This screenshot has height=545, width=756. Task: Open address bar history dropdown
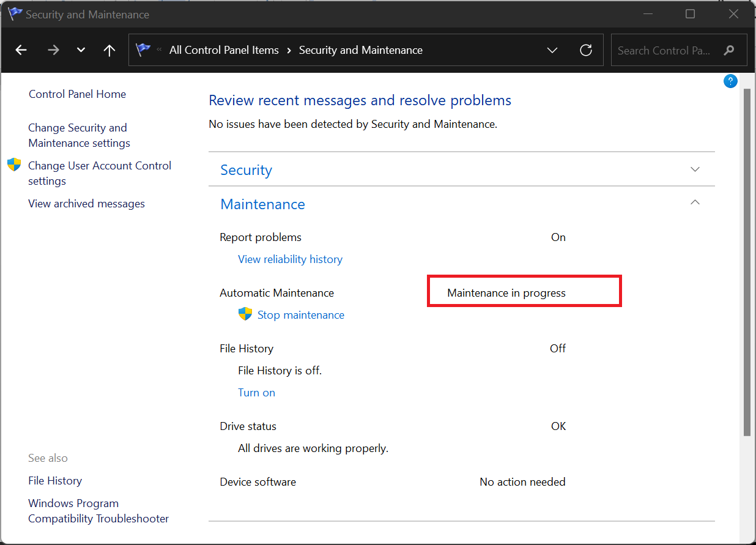552,50
